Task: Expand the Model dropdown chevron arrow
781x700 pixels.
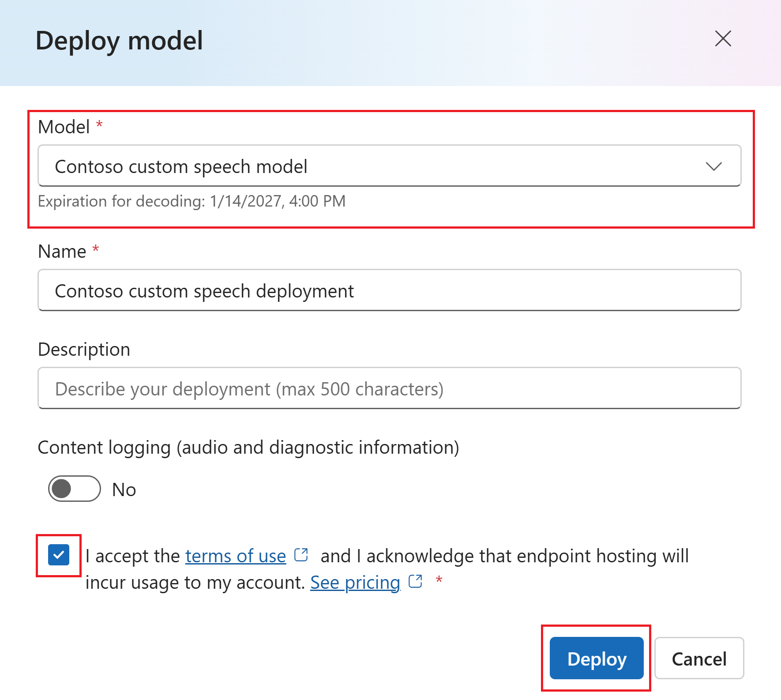Action: (x=713, y=166)
